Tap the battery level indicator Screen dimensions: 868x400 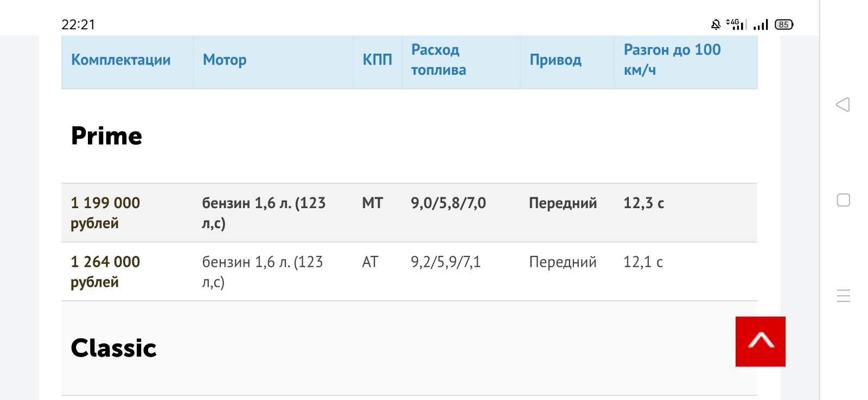click(x=784, y=24)
